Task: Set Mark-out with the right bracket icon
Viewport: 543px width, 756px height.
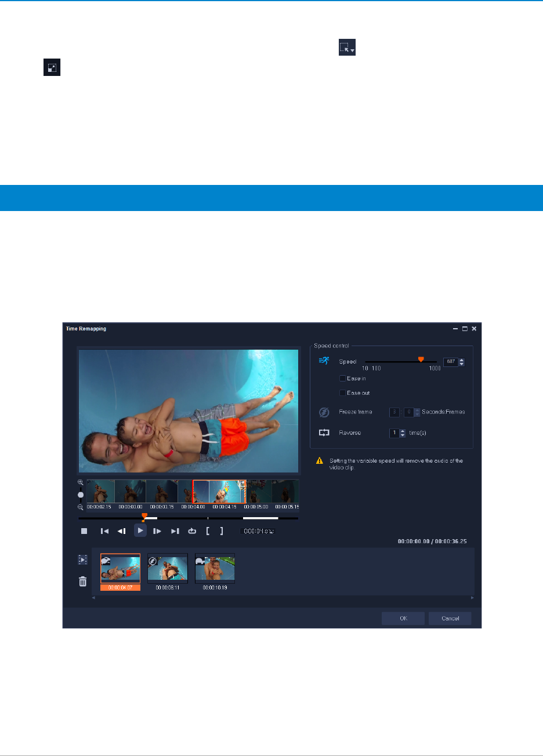Action: (x=221, y=530)
